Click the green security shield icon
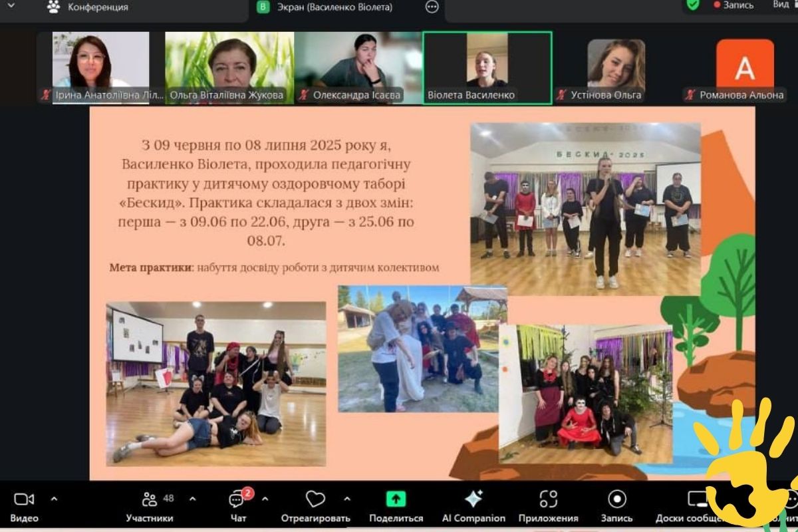 (x=693, y=5)
